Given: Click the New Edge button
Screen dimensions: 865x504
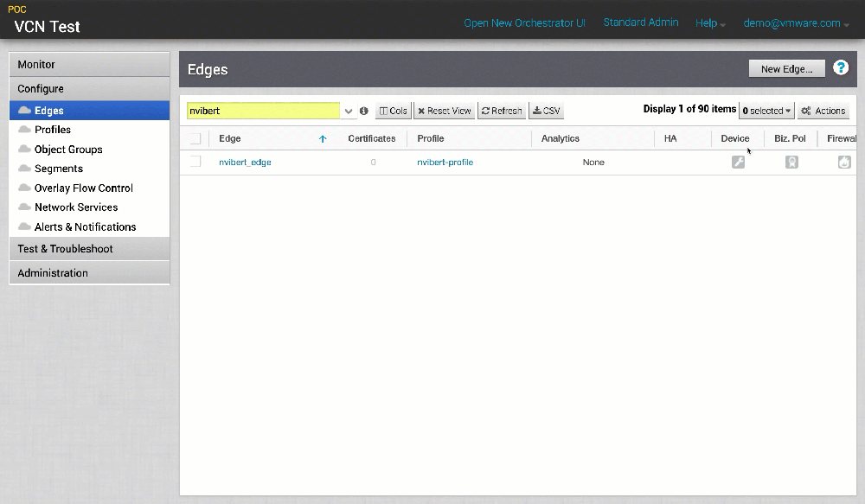Looking at the screenshot, I should pyautogui.click(x=786, y=67).
